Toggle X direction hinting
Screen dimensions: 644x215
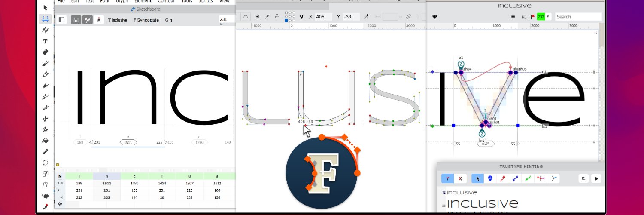point(461,178)
